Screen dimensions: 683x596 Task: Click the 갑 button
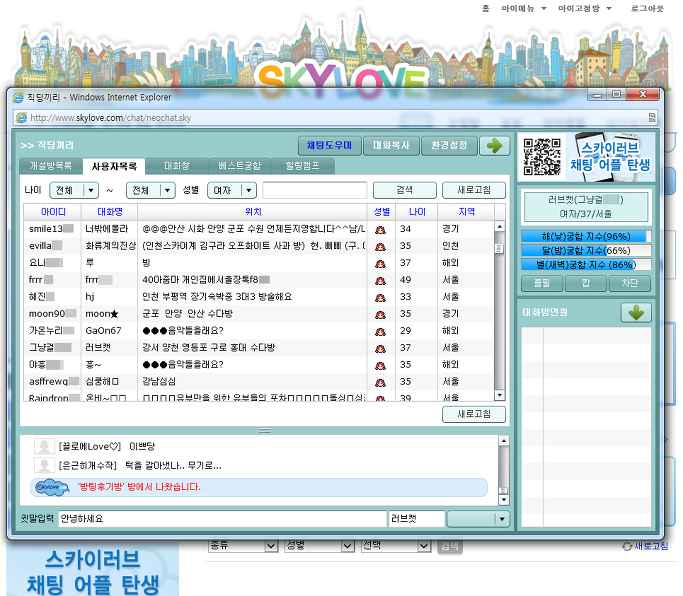coord(586,284)
